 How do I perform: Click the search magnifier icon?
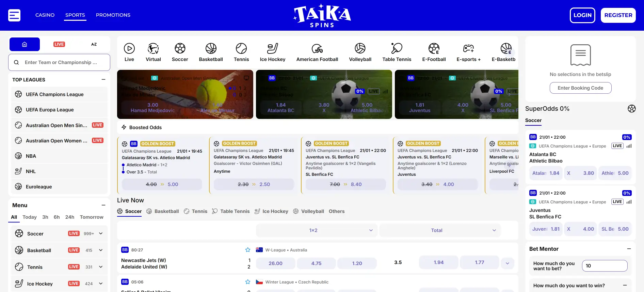pos(16,62)
